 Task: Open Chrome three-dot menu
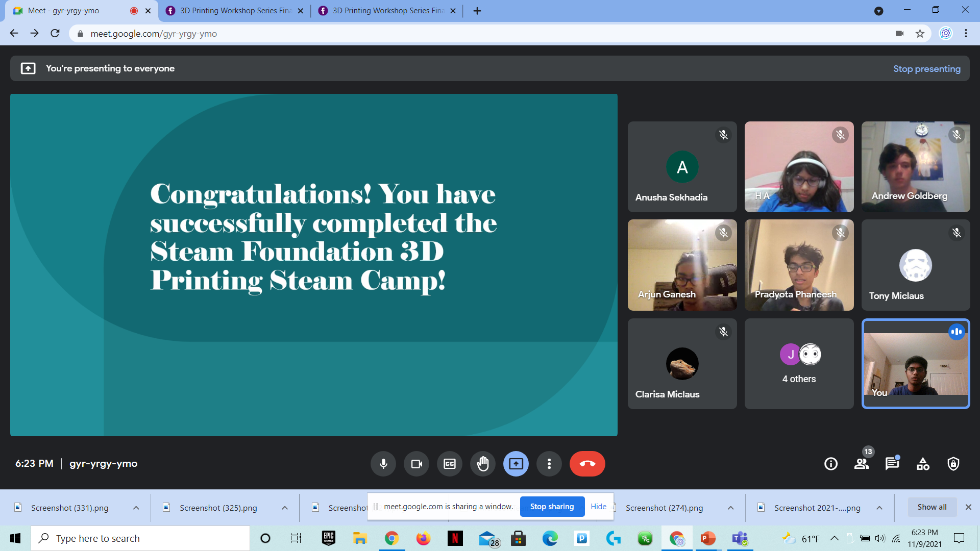[x=966, y=34]
